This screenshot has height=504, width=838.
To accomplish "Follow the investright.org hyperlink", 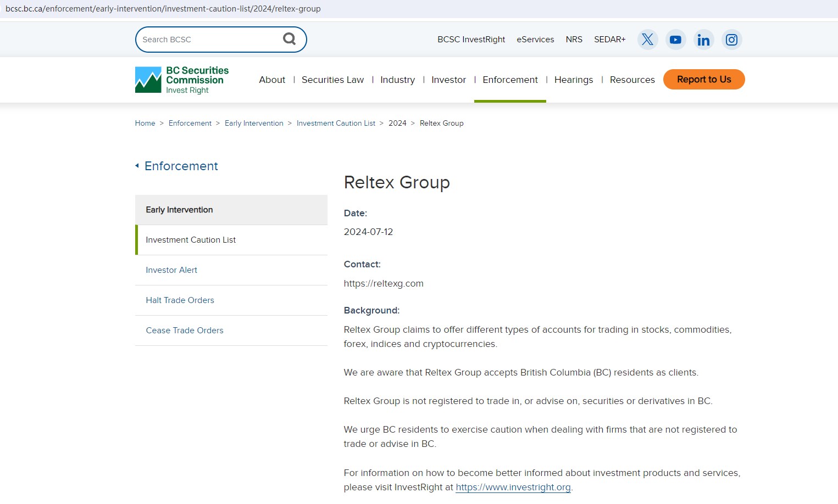I will [x=513, y=487].
